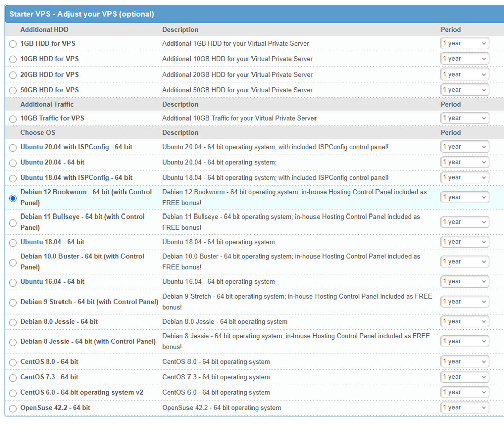Choose Ubuntu 18.04 with ISPConfig
The height and width of the screenshot is (428, 504).
click(13, 177)
